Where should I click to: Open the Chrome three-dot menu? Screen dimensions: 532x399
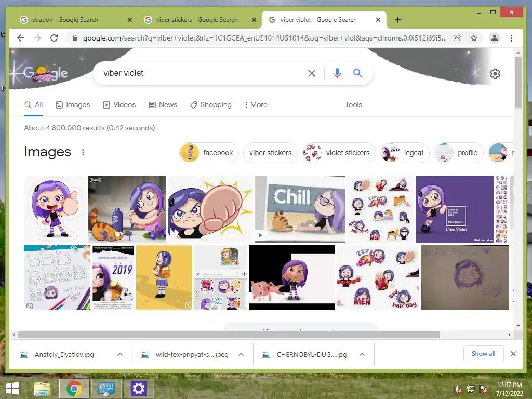coord(511,38)
